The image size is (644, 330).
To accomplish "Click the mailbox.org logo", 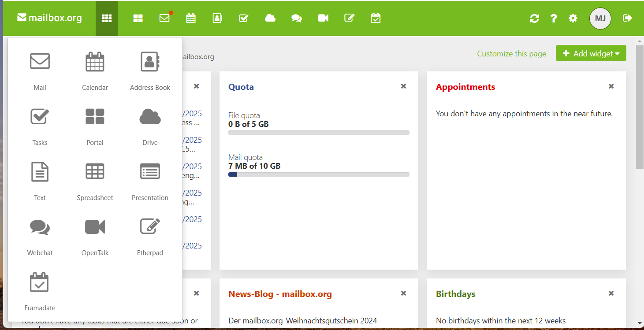I will 49,18.
